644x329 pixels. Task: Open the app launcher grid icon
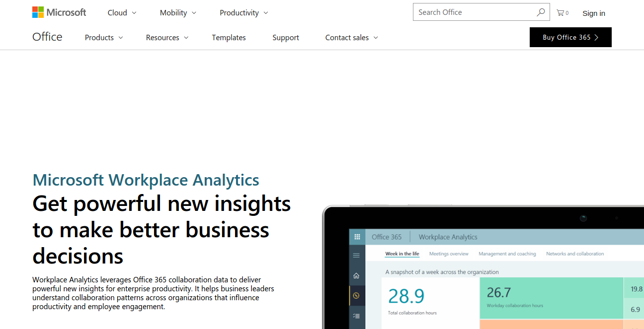click(x=357, y=237)
